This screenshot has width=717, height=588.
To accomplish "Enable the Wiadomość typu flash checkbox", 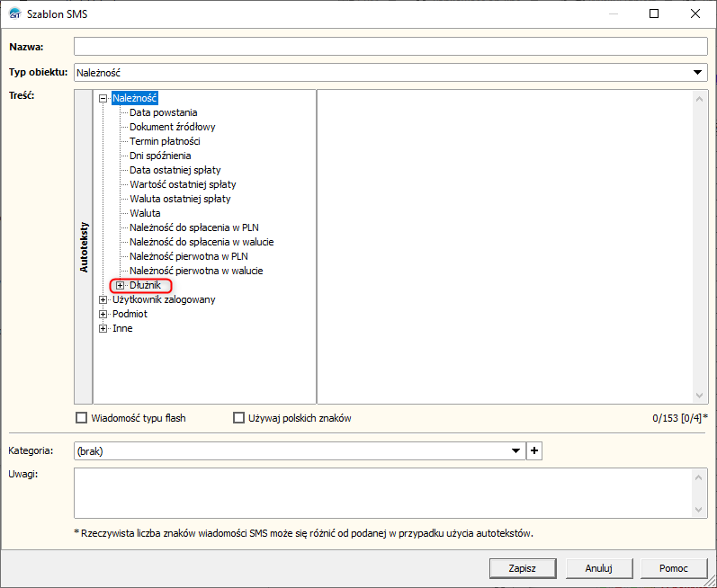I will click(x=81, y=417).
